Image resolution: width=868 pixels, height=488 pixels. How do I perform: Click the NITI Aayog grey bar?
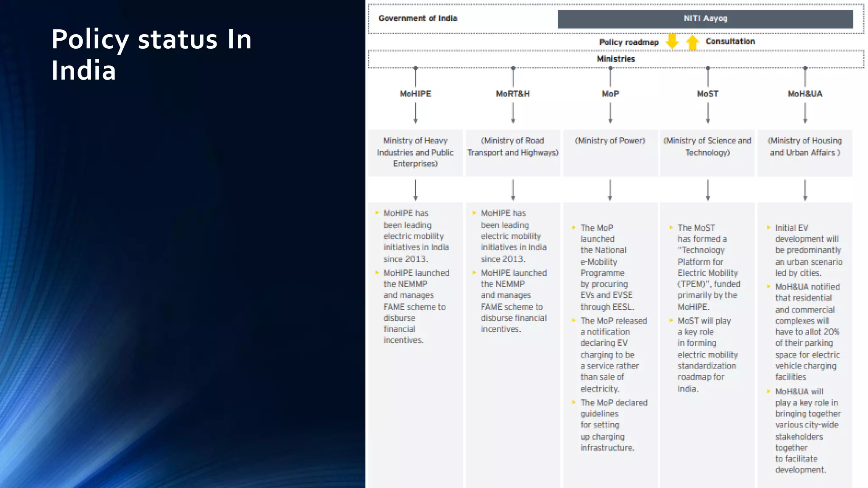point(705,19)
